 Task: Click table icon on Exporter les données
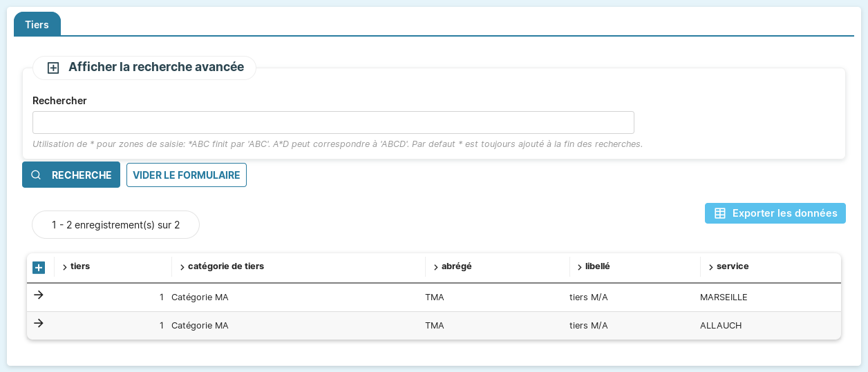click(719, 213)
